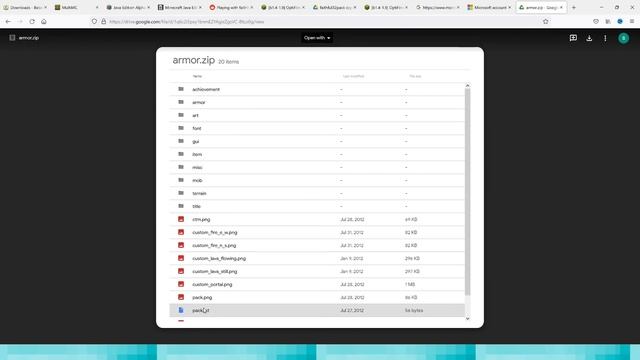The width and height of the screenshot is (640, 360).
Task: Open the more actions three-dot menu
Action: tap(605, 38)
